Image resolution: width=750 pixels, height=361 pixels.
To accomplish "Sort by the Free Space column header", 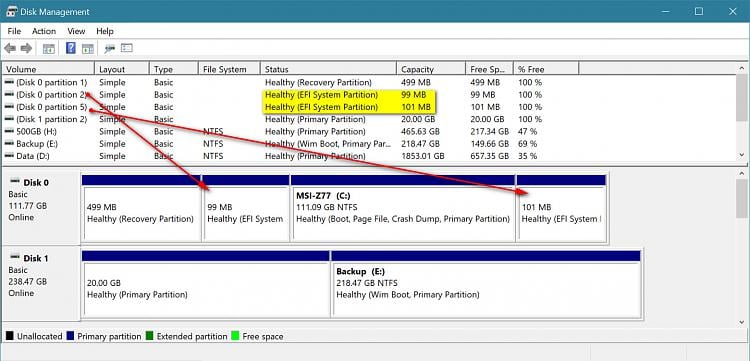I will tap(489, 69).
